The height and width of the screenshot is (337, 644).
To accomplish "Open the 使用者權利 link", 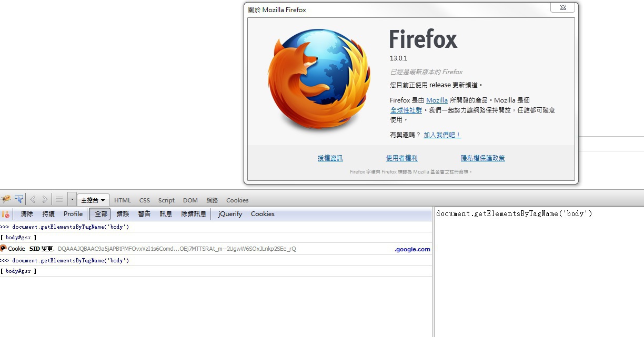I will point(401,158).
